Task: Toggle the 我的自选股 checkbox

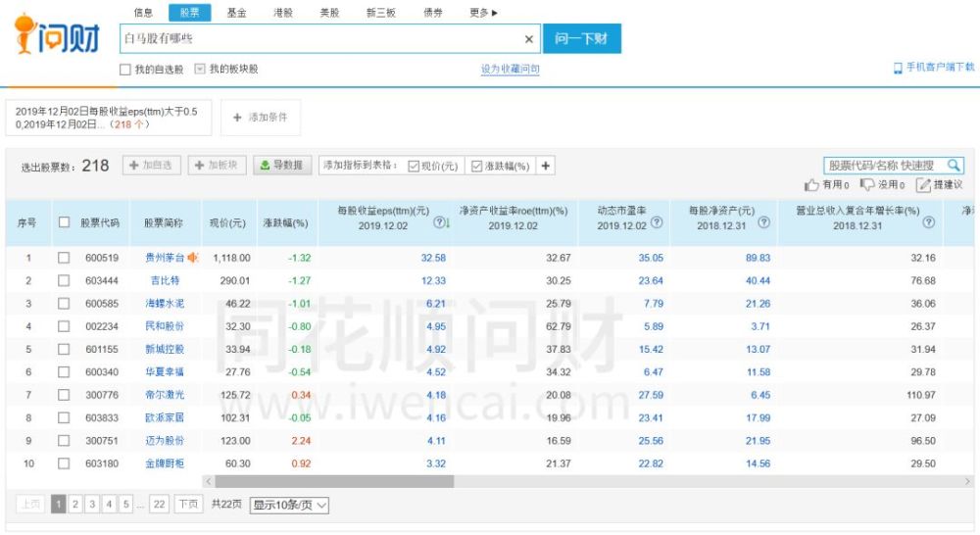Action: [x=125, y=70]
